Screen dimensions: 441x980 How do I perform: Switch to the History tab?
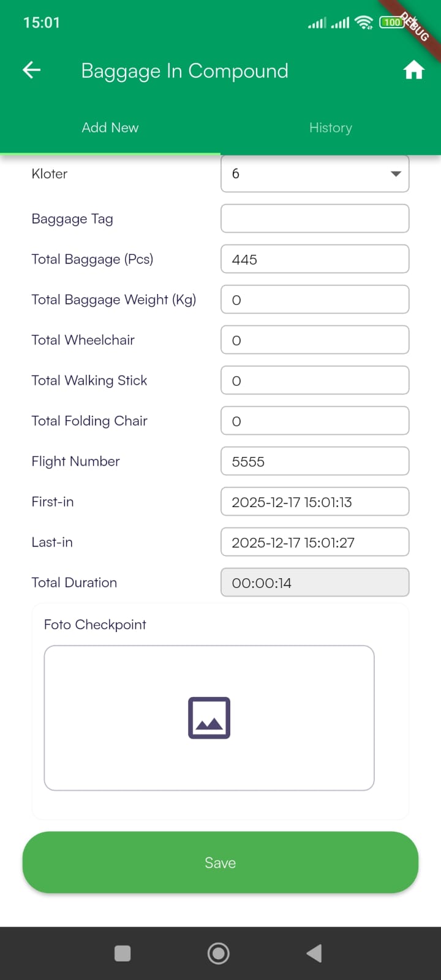click(x=330, y=127)
